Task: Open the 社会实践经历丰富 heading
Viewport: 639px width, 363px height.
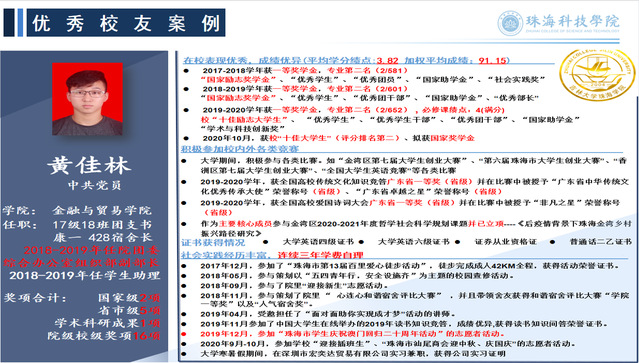Action: [x=272, y=256]
